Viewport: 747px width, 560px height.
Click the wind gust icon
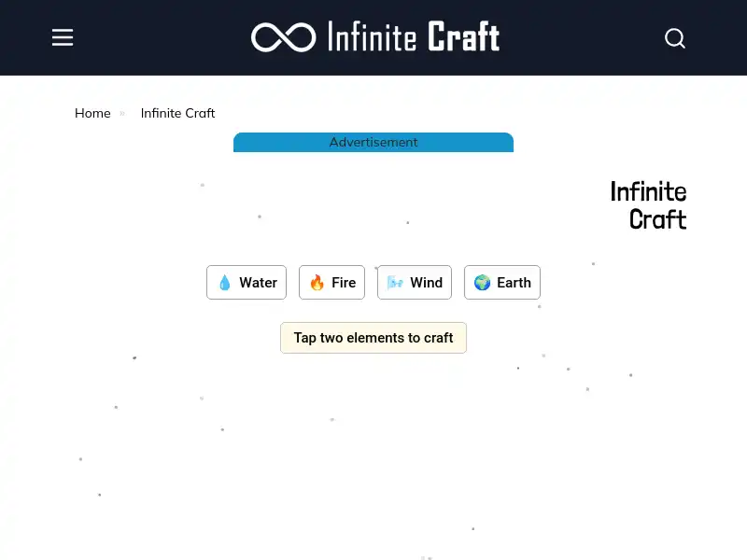click(395, 283)
